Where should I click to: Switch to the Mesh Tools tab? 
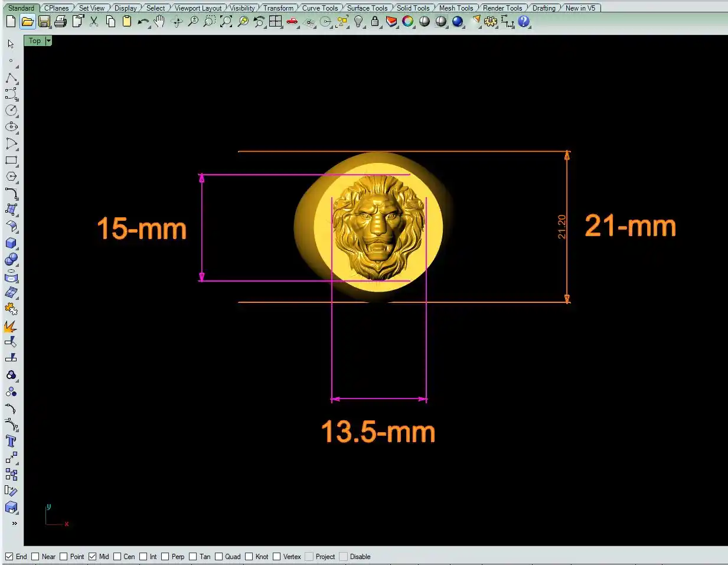[x=455, y=8]
